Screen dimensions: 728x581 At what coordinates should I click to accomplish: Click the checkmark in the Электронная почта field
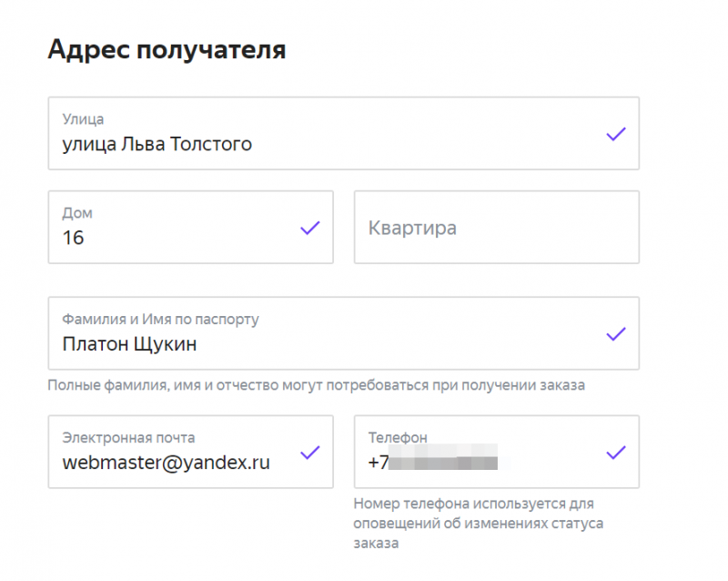click(310, 452)
